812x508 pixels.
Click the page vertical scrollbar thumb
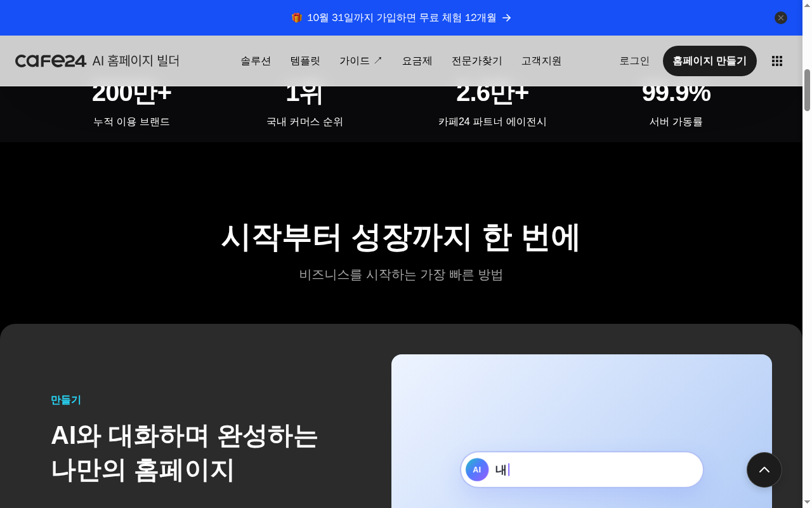click(808, 90)
